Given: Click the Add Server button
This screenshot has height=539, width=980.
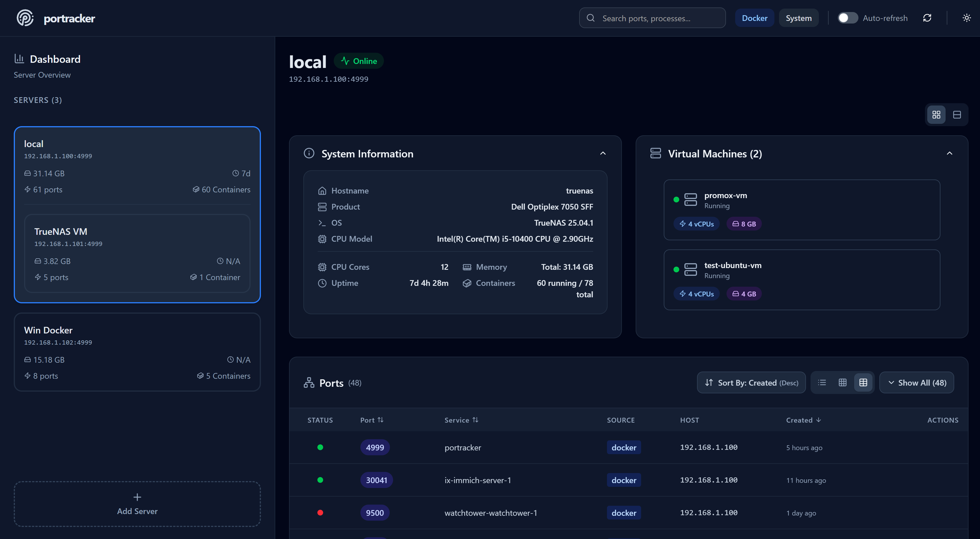Looking at the screenshot, I should pos(136,504).
